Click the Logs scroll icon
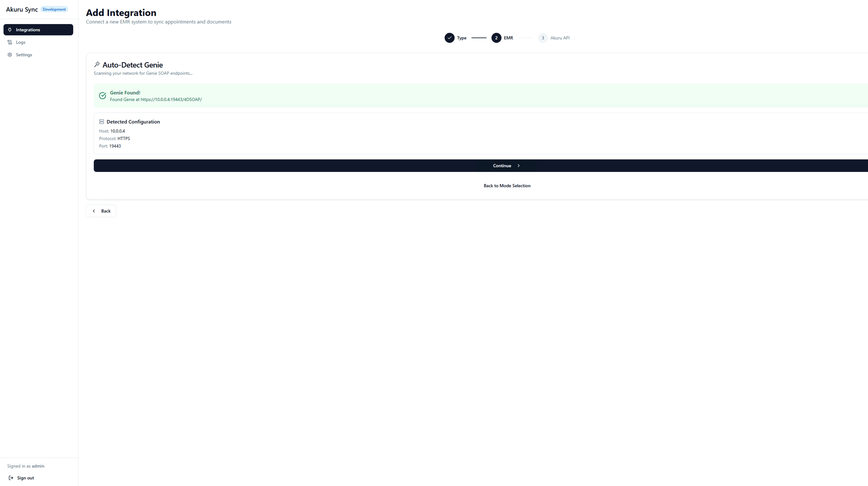This screenshot has width=868, height=486. 10,42
